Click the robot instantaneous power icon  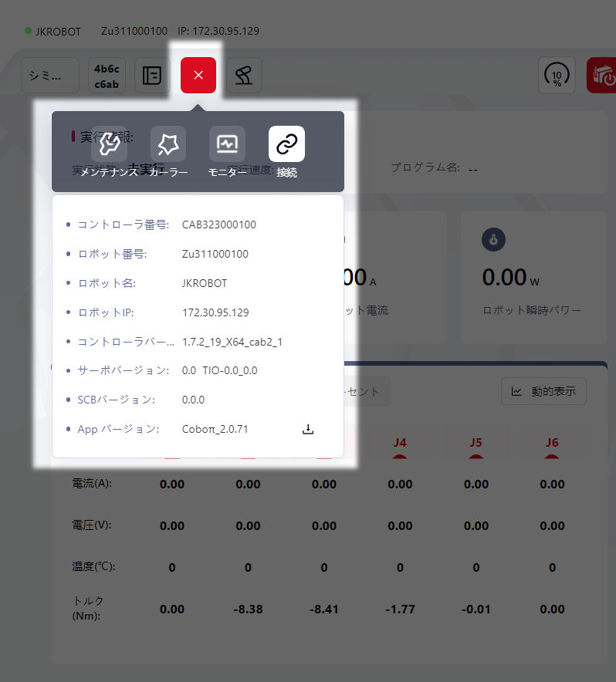coord(493,240)
